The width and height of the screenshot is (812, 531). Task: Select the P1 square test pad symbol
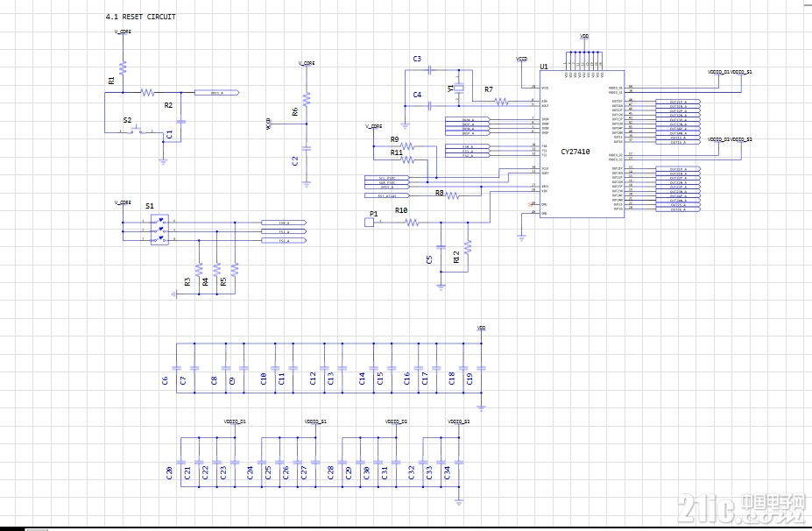(370, 223)
